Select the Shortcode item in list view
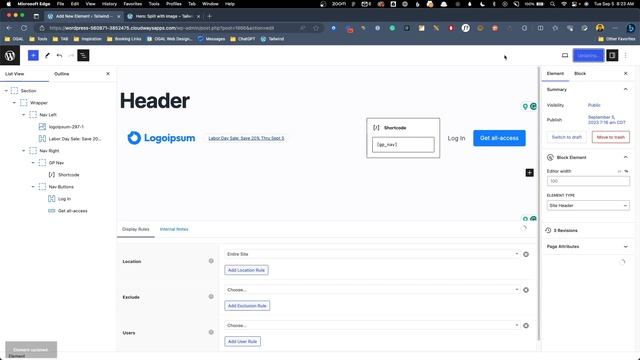Image resolution: width=640 pixels, height=360 pixels. [64, 175]
